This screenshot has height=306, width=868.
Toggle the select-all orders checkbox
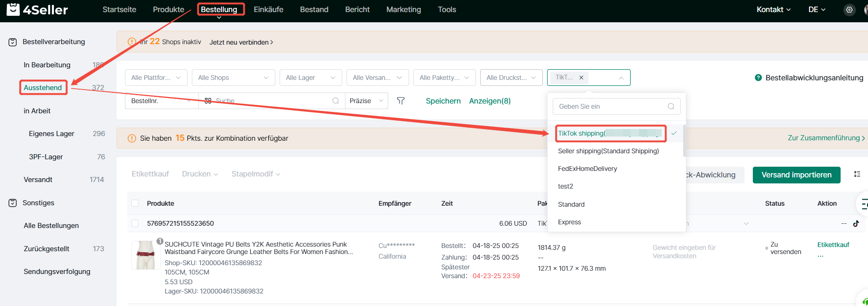pos(135,203)
